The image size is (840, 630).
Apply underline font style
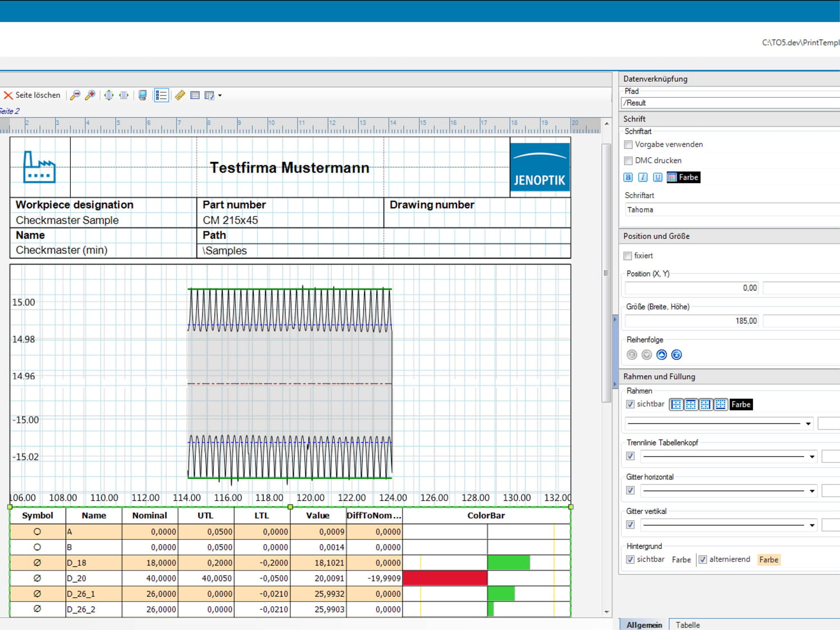pyautogui.click(x=658, y=177)
